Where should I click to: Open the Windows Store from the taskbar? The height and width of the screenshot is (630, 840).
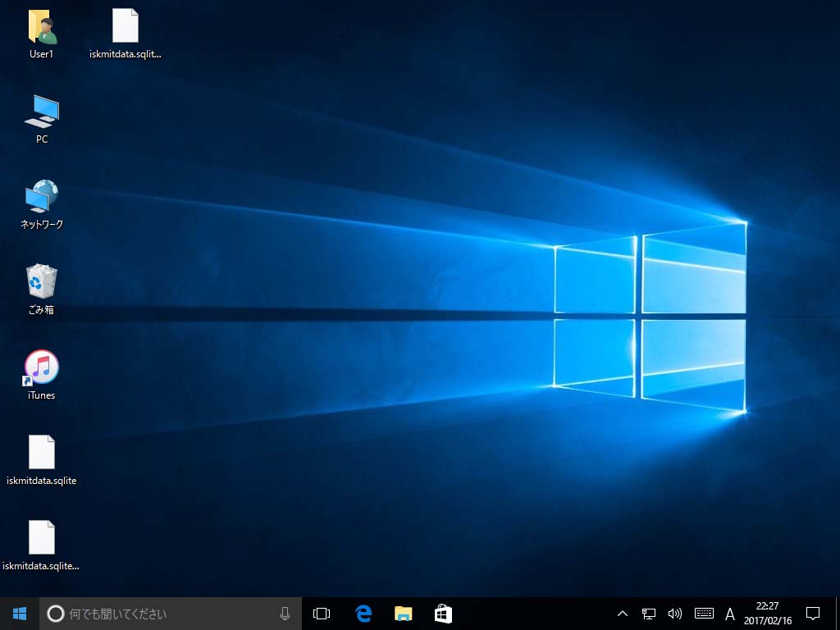pyautogui.click(x=443, y=614)
